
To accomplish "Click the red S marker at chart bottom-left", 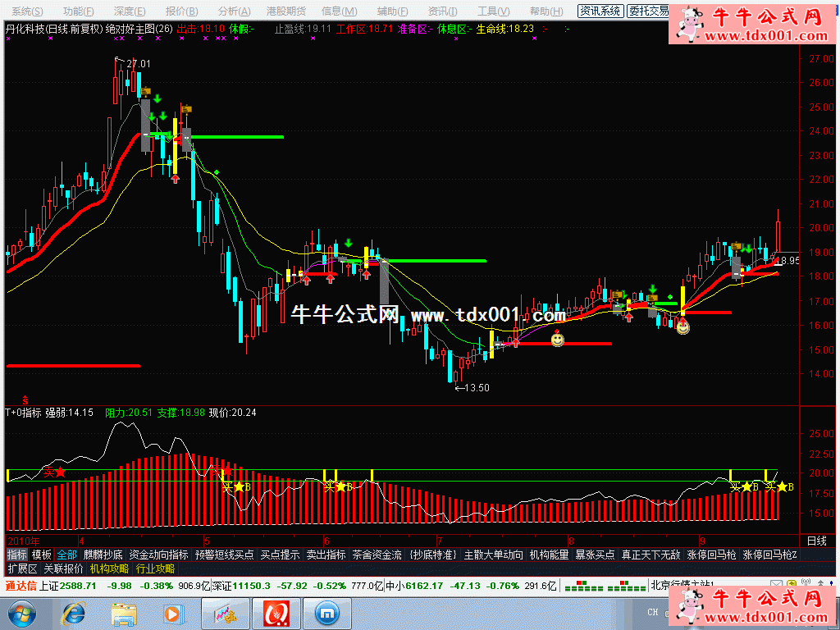I will point(25,399).
